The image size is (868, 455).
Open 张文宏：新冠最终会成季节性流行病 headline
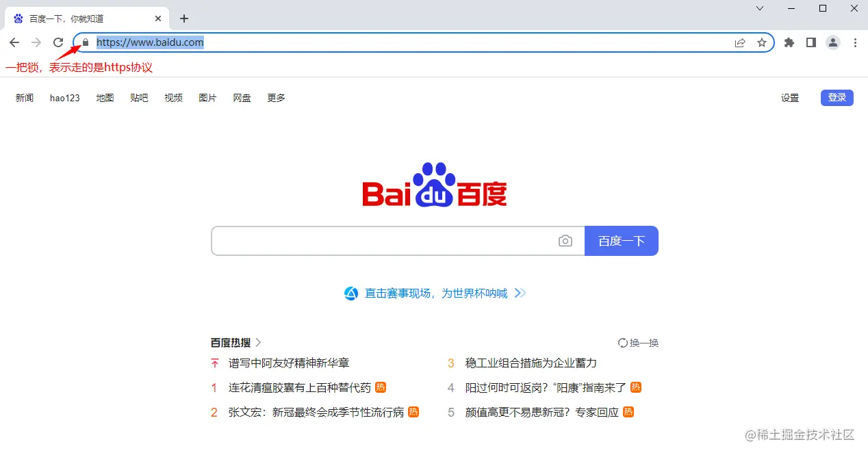coord(316,412)
